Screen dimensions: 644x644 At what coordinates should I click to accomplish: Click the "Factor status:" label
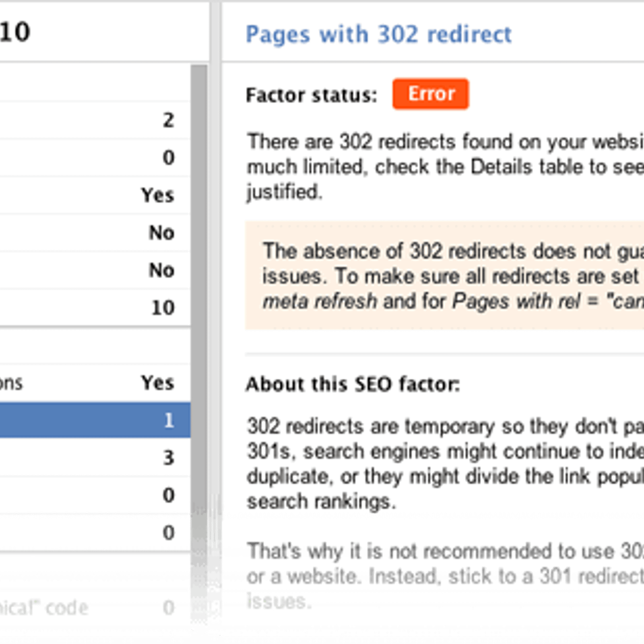click(312, 95)
